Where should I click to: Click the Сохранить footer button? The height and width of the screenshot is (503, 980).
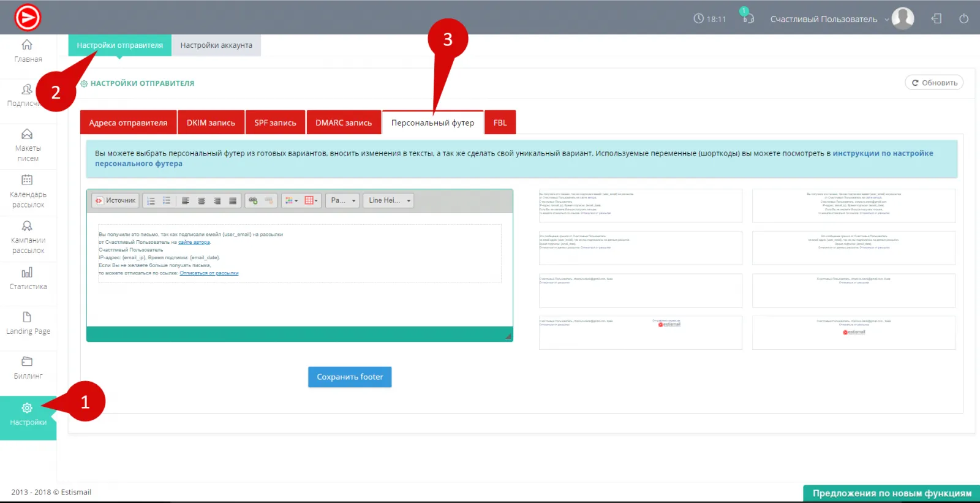350,377
